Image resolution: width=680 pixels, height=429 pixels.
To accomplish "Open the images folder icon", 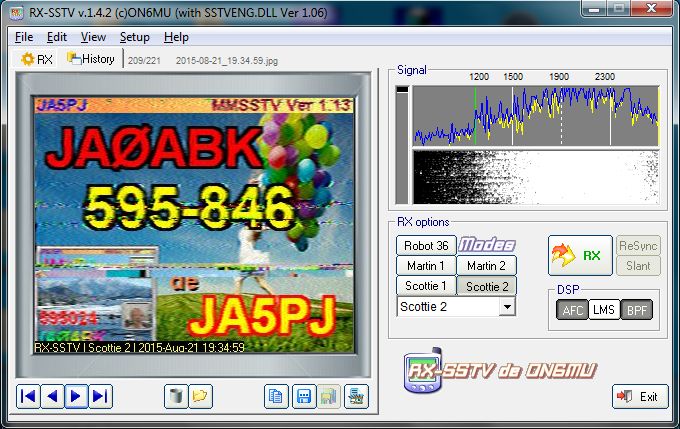I will coord(200,396).
